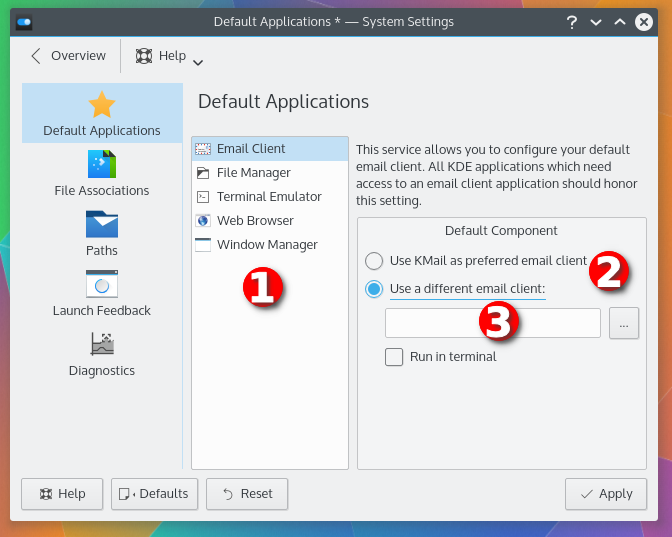The image size is (672, 537).
Task: Click the browse button with three dots
Action: coord(623,323)
